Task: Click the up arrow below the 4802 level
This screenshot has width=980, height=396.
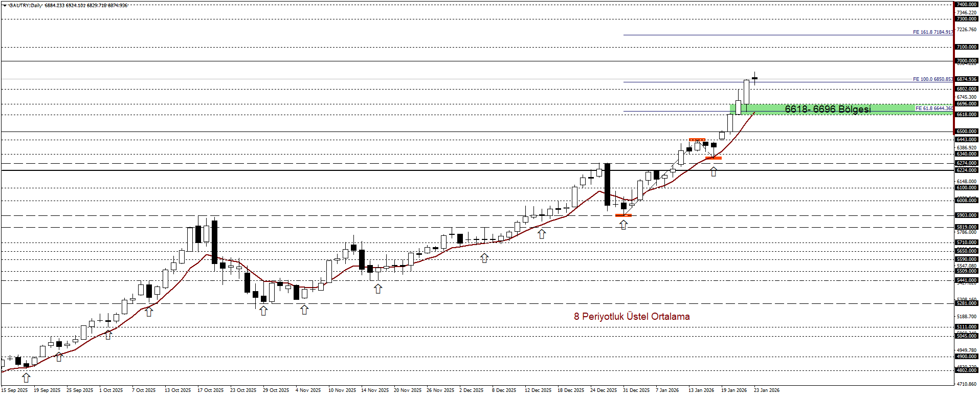Action: (26, 378)
